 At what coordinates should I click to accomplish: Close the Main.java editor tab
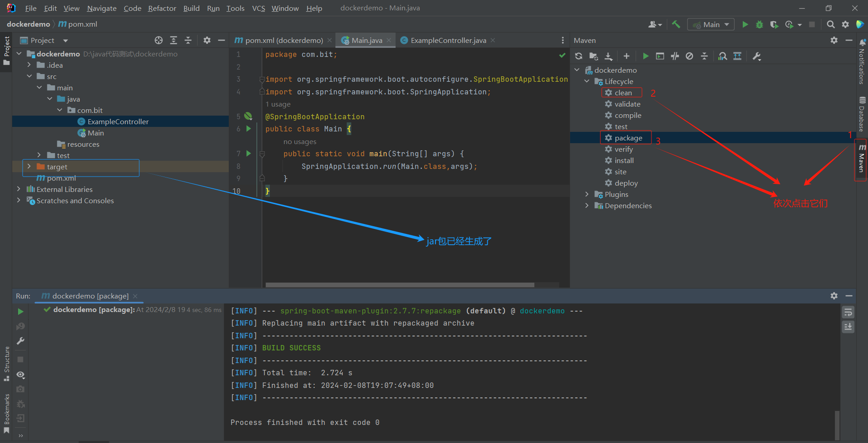click(x=389, y=40)
